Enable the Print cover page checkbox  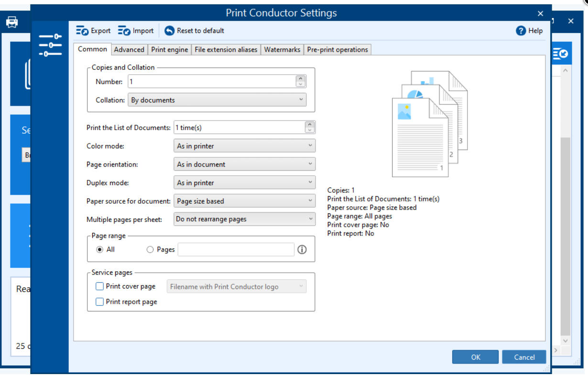pyautogui.click(x=99, y=287)
